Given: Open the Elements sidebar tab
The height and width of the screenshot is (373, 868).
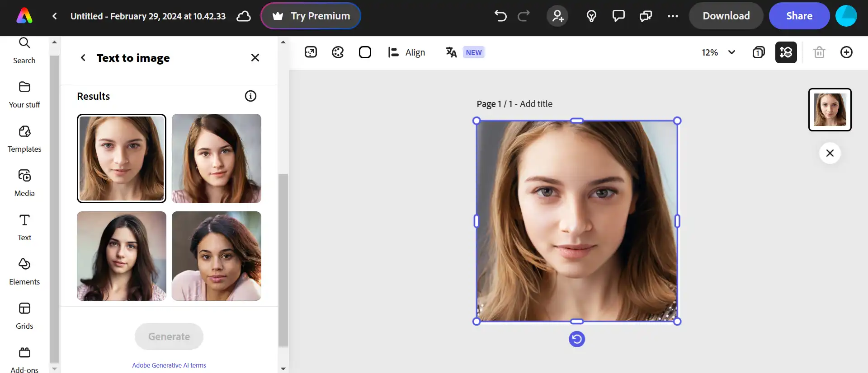Looking at the screenshot, I should coord(24,272).
